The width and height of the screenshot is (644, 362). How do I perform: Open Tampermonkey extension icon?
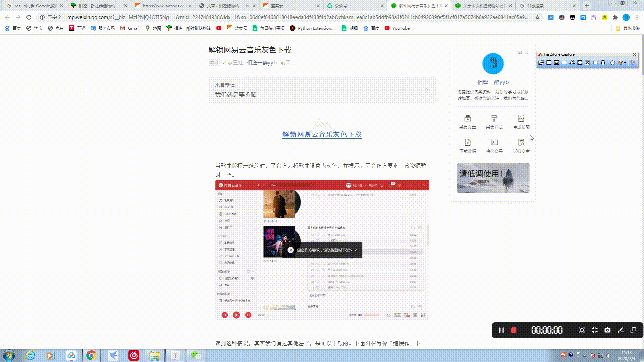coord(572,17)
